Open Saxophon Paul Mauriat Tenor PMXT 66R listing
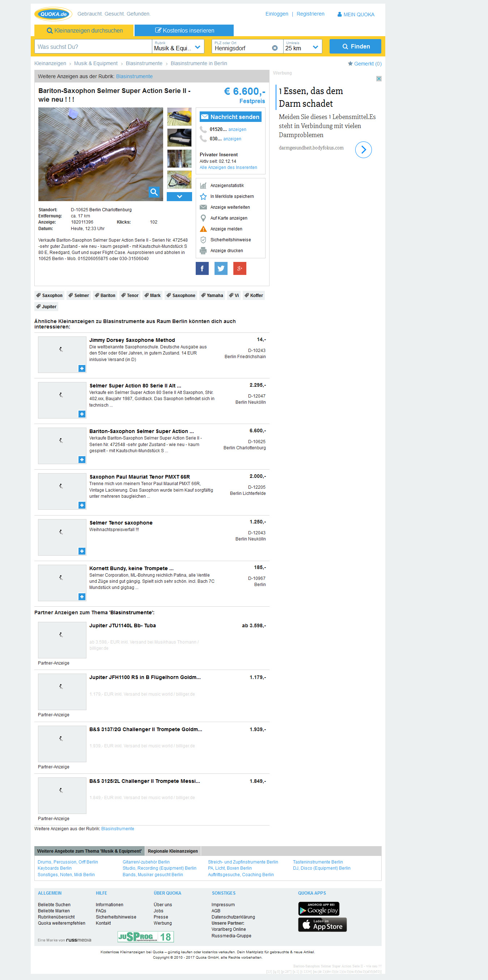 tap(140, 477)
